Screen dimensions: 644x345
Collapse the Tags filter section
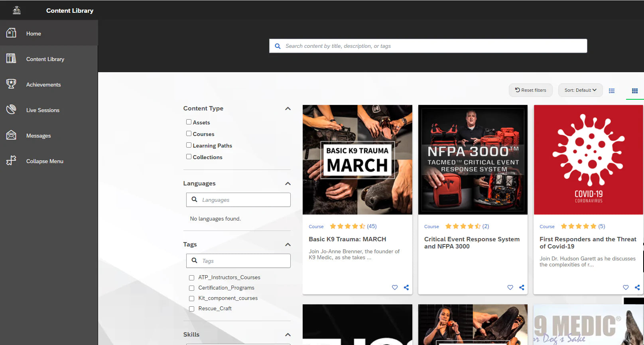click(x=288, y=244)
